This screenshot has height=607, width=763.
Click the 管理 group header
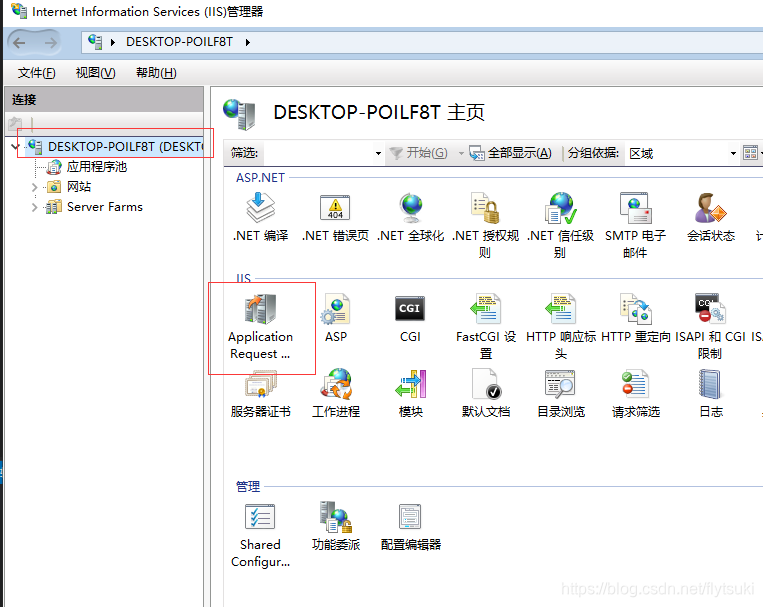(x=248, y=486)
